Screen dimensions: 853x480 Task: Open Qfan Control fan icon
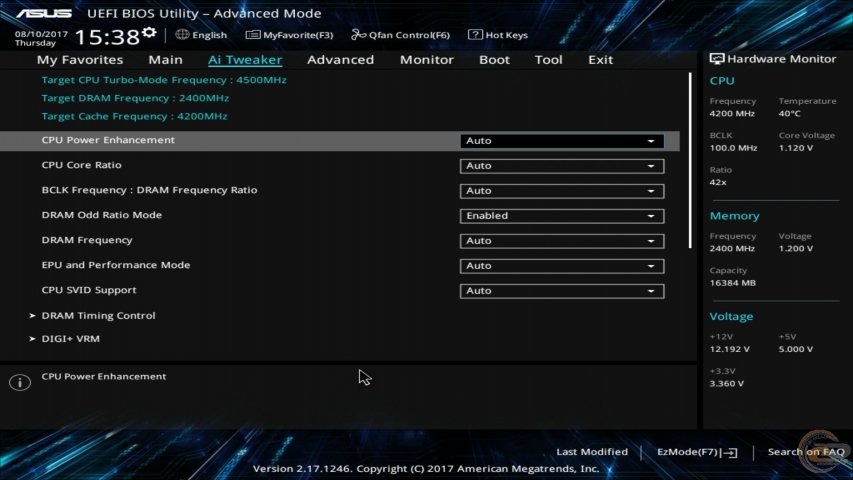click(x=358, y=35)
